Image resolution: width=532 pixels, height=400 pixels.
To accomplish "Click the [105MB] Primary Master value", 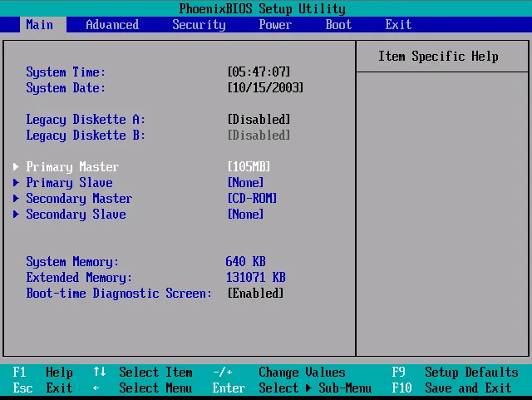I will 249,166.
